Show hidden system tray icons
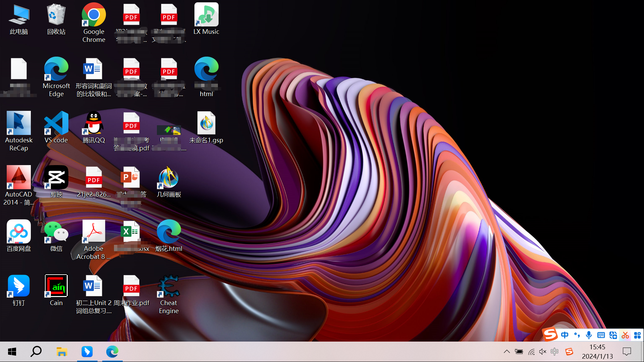This screenshot has width=644, height=362. [507, 352]
